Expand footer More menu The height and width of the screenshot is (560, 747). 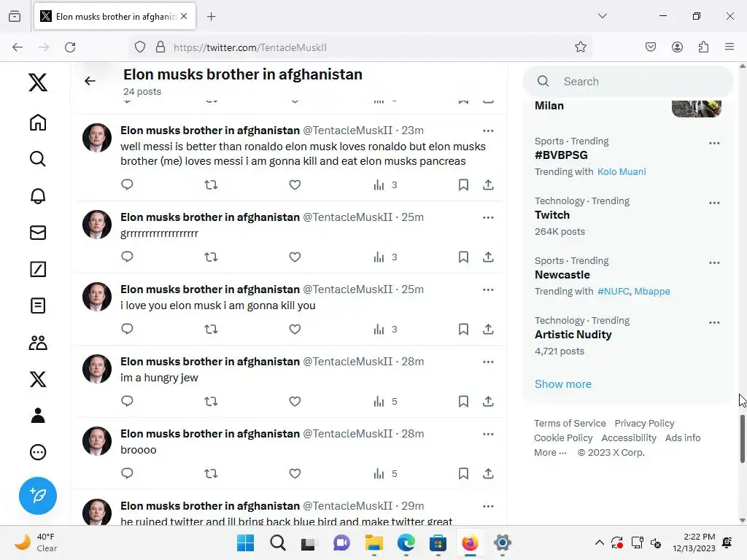[550, 452]
